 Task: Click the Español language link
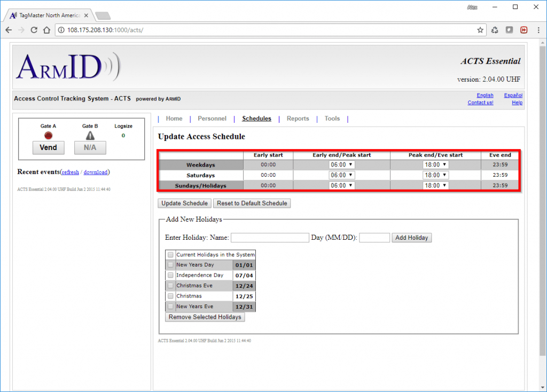(x=513, y=96)
